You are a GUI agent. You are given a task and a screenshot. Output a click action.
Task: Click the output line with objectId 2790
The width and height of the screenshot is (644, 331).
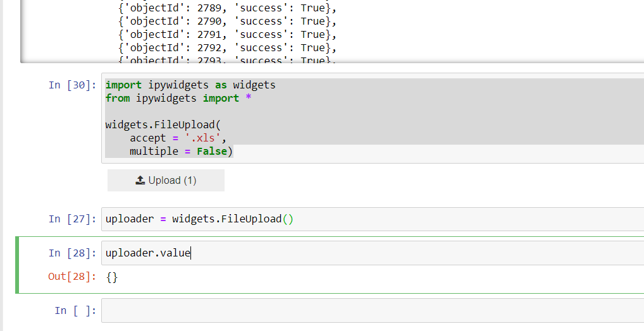tap(227, 21)
